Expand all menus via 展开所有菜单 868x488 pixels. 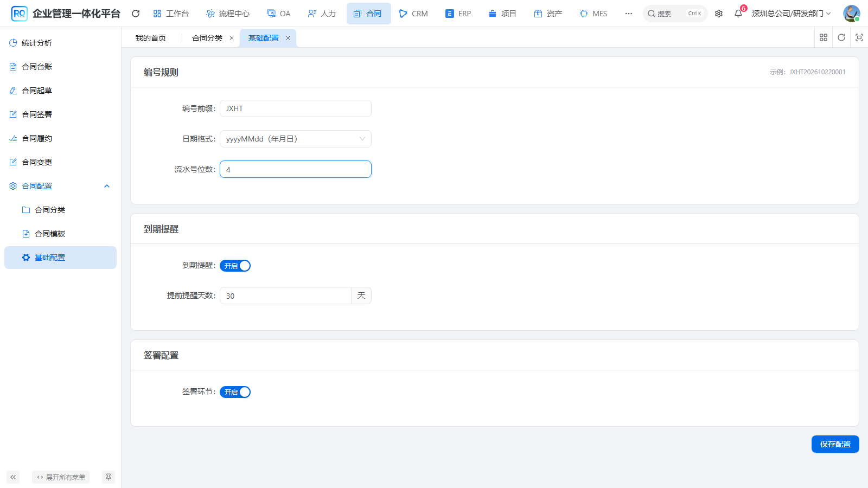click(61, 477)
